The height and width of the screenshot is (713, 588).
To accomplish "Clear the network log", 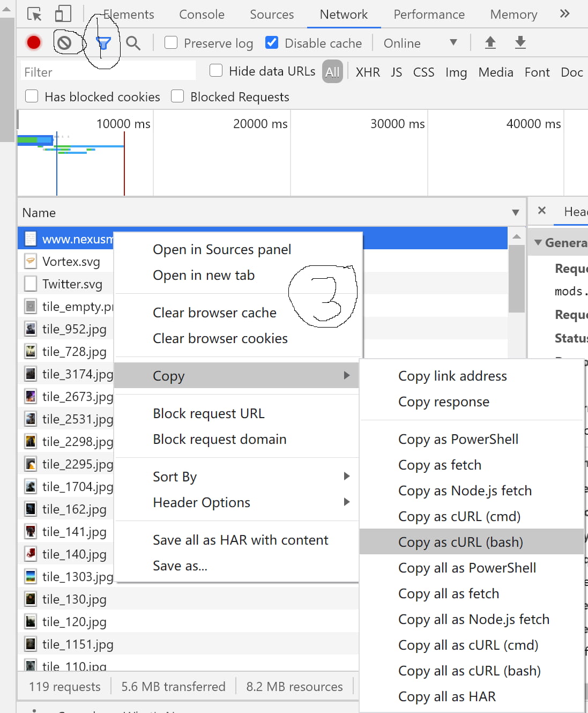I will 64,43.
